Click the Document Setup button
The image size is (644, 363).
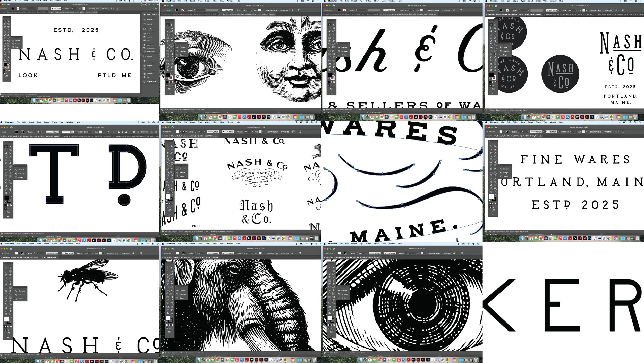(94, 9)
